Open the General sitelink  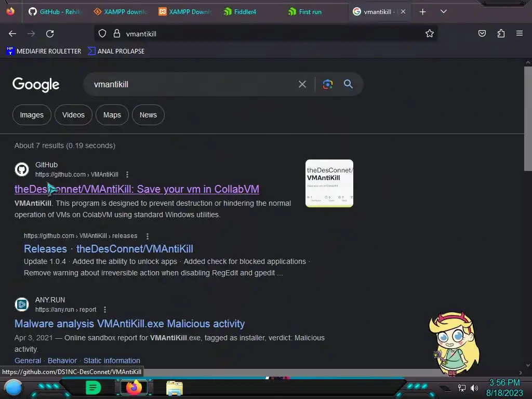28,361
